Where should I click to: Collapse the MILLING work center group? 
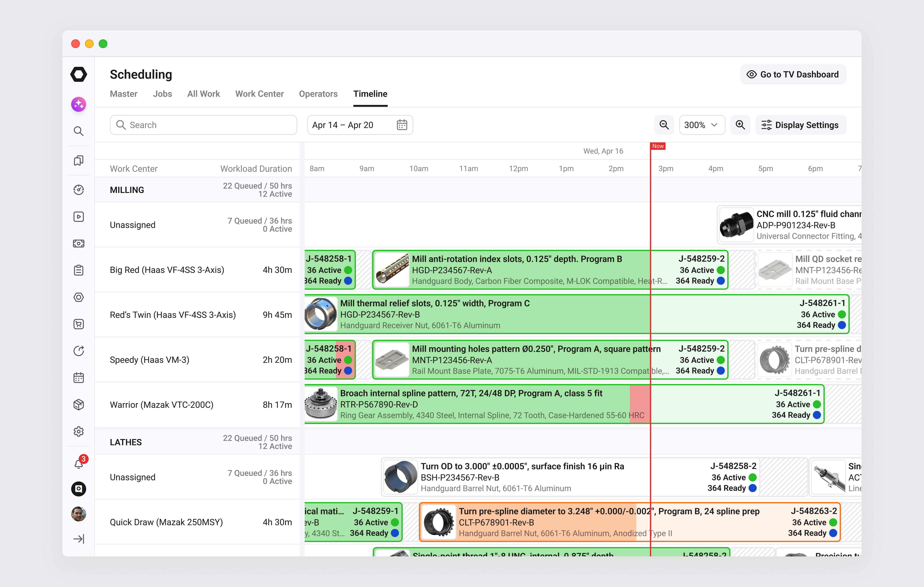pos(197,190)
